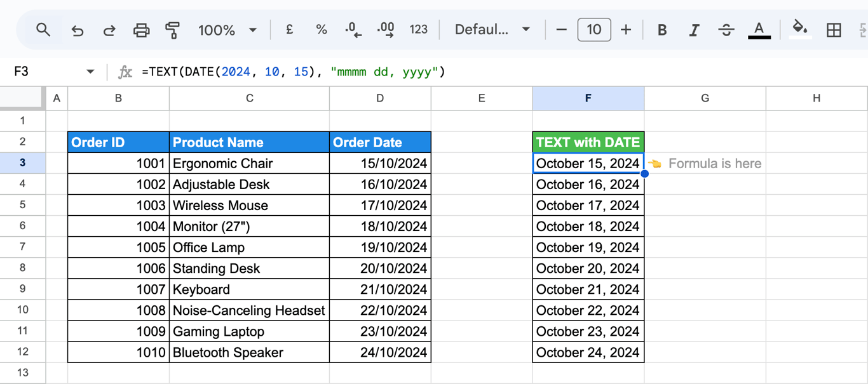Select column H header
The height and width of the screenshot is (384, 868).
(817, 98)
